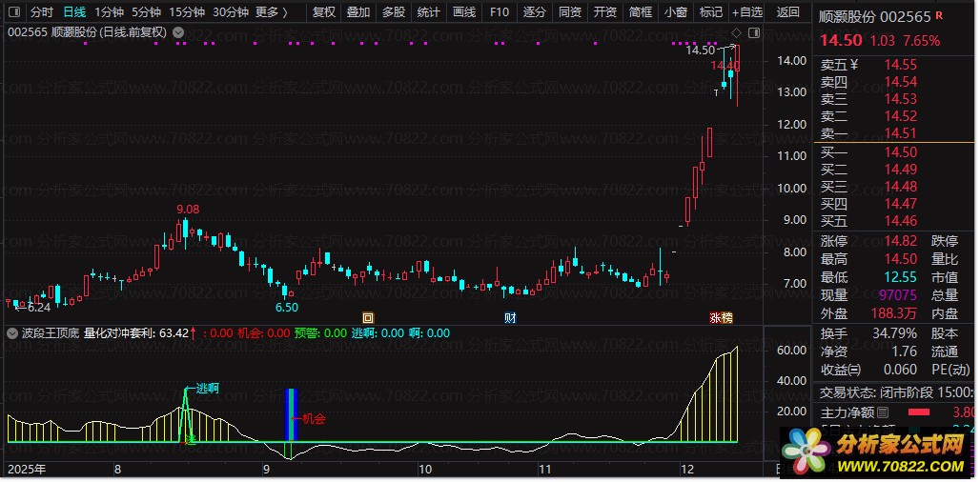This screenshot has width=980, height=482.
Task: Click the 逐分 toolbar button
Action: point(535,11)
